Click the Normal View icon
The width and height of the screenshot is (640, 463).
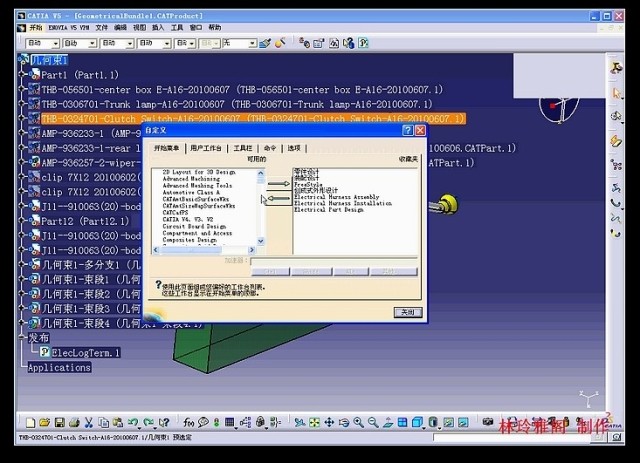[x=388, y=423]
